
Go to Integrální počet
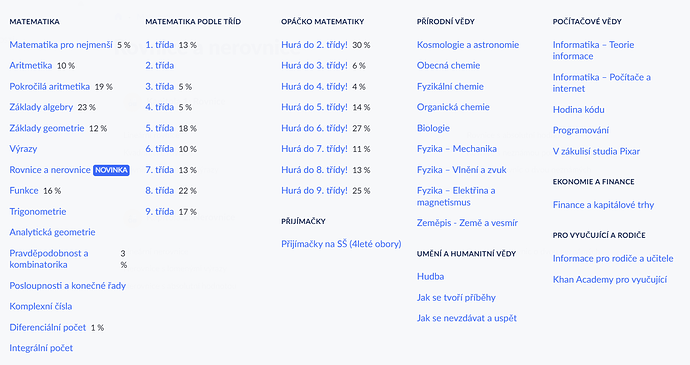coord(41,348)
